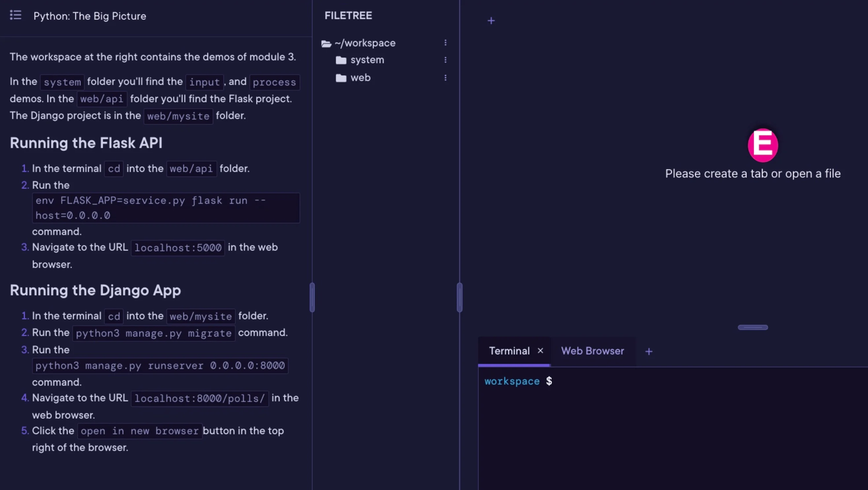Add a new tab next to Web Browser
The height and width of the screenshot is (490, 868).
(x=649, y=352)
